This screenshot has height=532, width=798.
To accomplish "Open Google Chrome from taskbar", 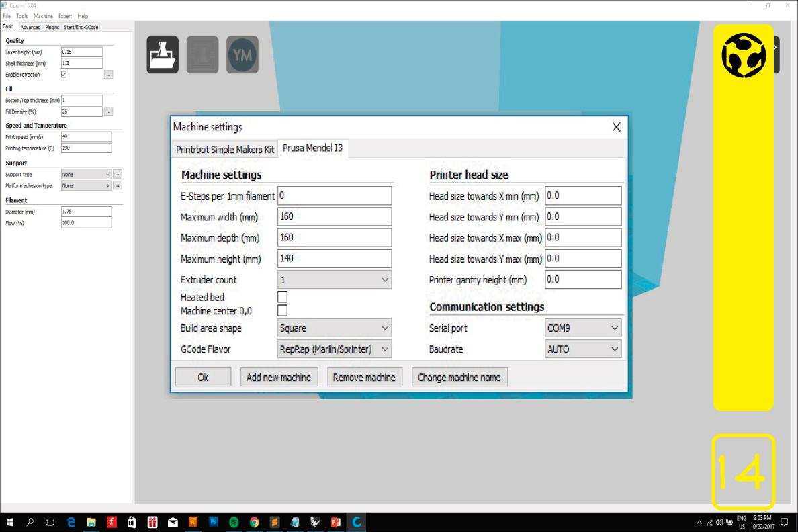I will [254, 522].
